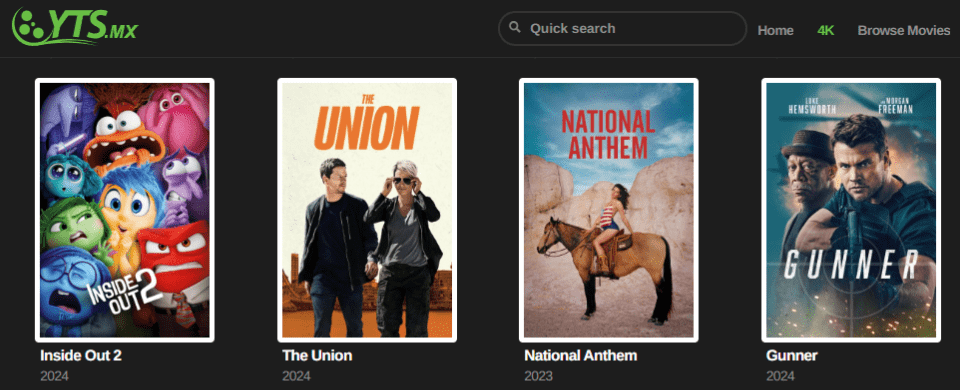Open the Browse Movies link

pyautogui.click(x=904, y=30)
